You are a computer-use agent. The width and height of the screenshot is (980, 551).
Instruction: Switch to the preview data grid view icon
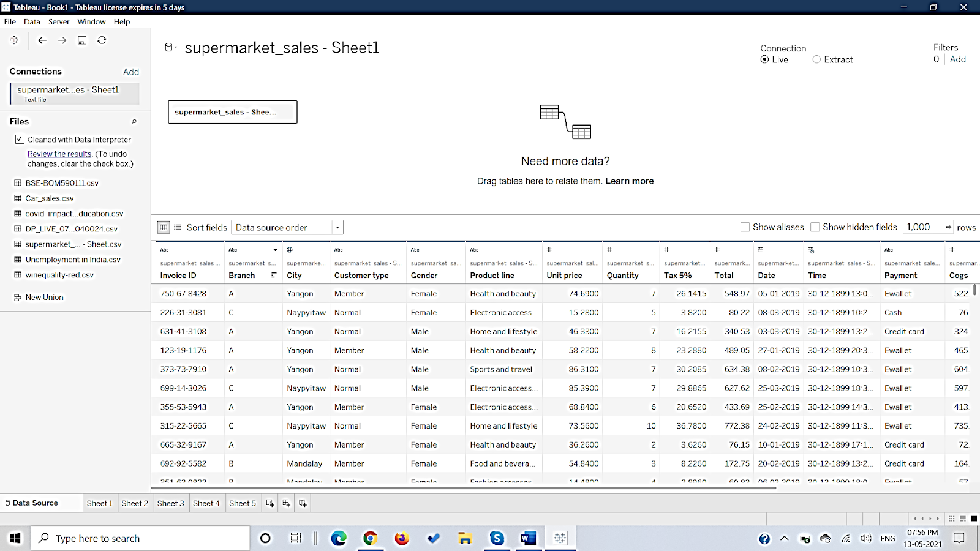(x=164, y=227)
